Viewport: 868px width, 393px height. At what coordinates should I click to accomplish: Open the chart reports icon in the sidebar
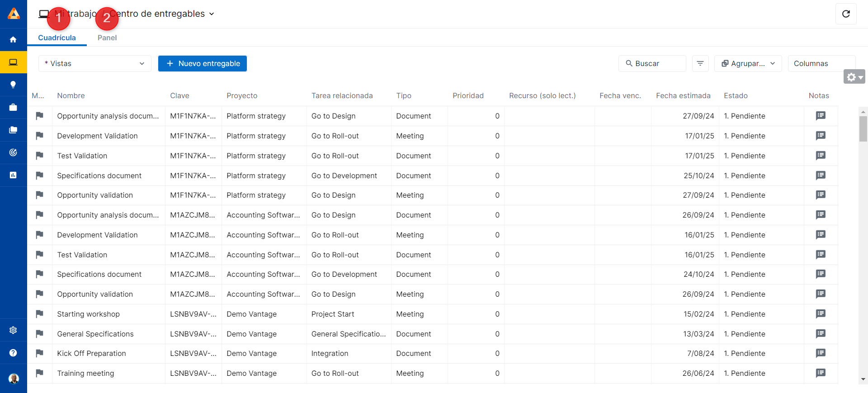13,175
